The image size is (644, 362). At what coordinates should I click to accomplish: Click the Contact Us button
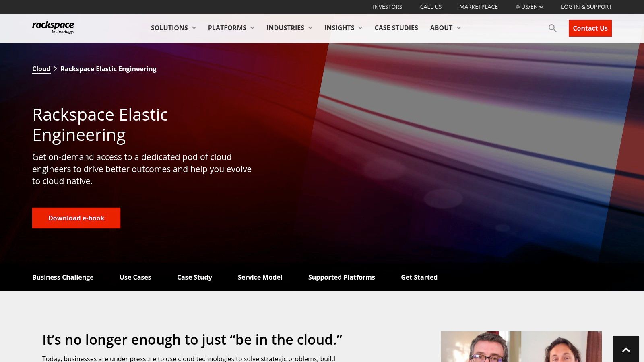590,28
